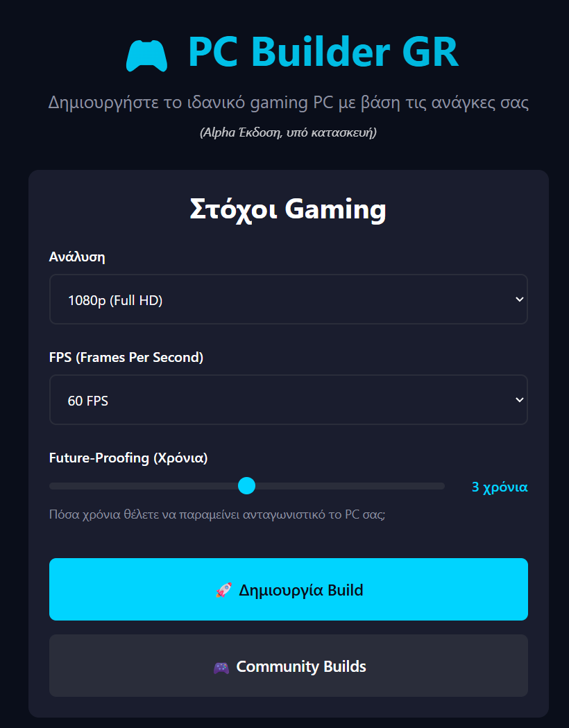Click the PC Builder GR title text
Viewport: 569px width, 728px height.
[x=323, y=53]
